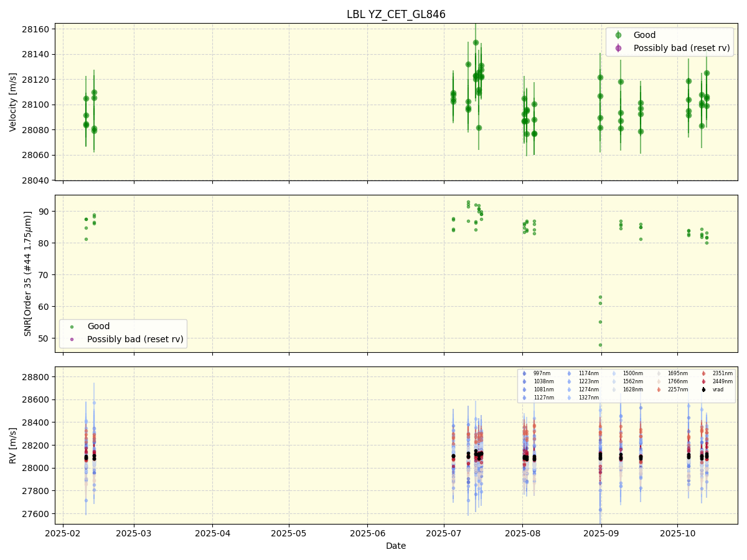This screenshot has width=747, height=560.
Task: Select the 1695nm marker in the legend
Action: click(658, 373)
